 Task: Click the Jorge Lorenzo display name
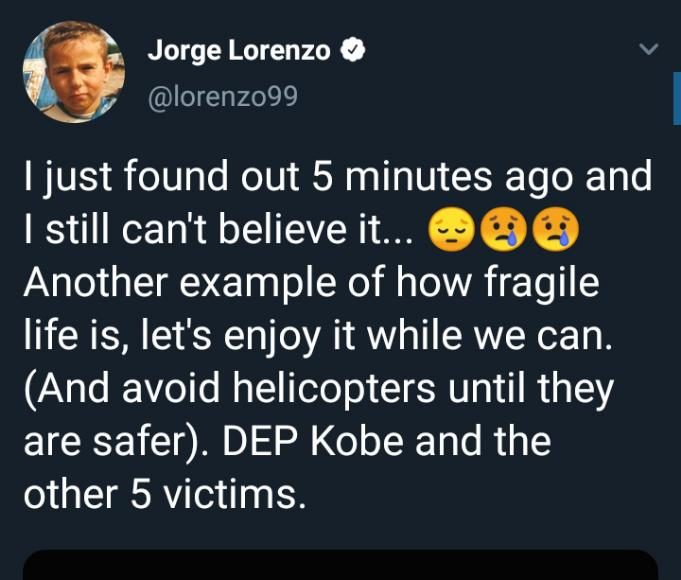[x=238, y=52]
